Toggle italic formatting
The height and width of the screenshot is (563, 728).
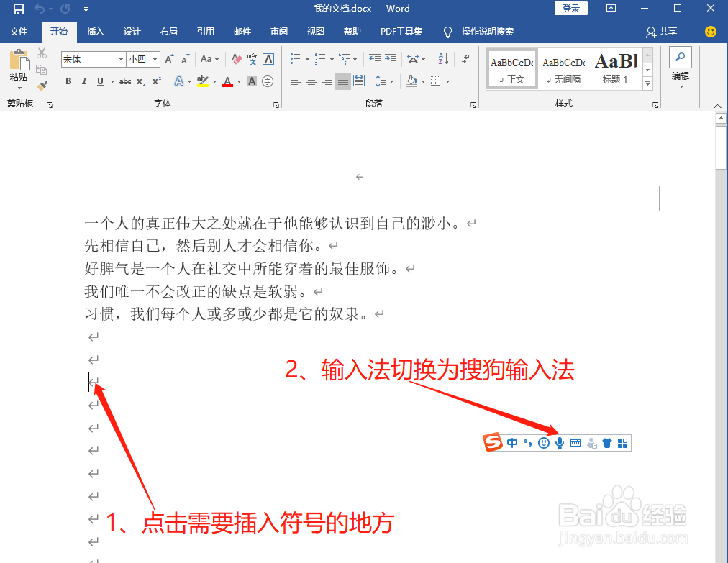click(x=83, y=81)
